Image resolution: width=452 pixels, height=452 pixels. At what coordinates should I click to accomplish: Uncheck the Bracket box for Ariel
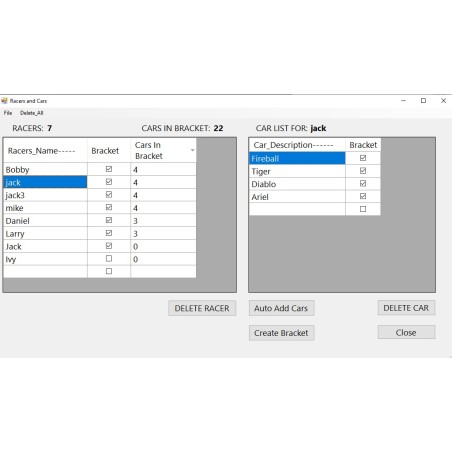click(363, 196)
